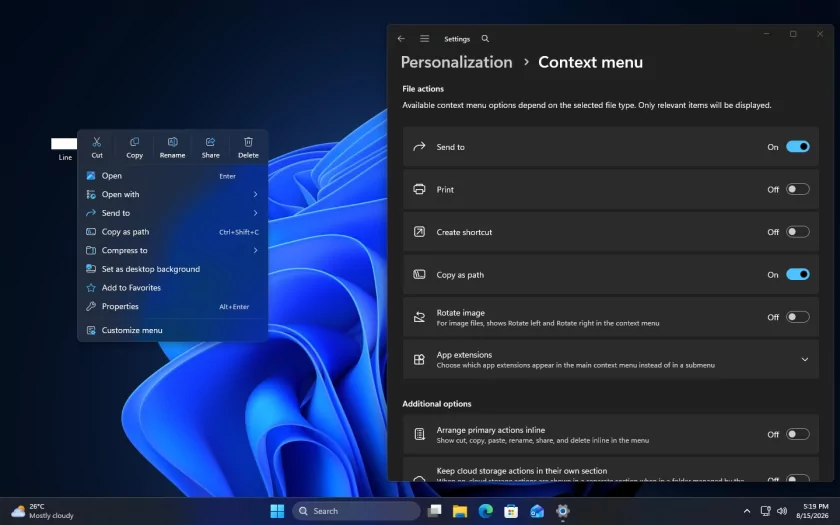The image size is (840, 525).
Task: Expand the Compress to submenu
Action: coord(172,250)
